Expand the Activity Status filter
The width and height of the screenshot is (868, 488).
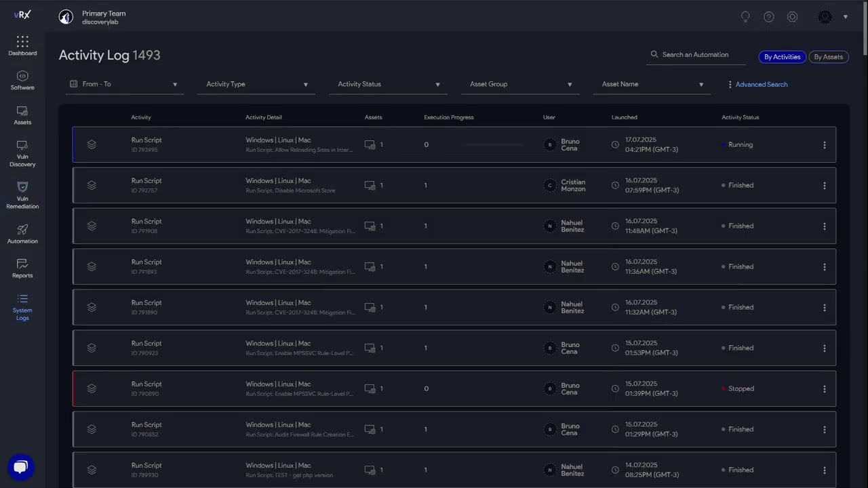point(389,84)
